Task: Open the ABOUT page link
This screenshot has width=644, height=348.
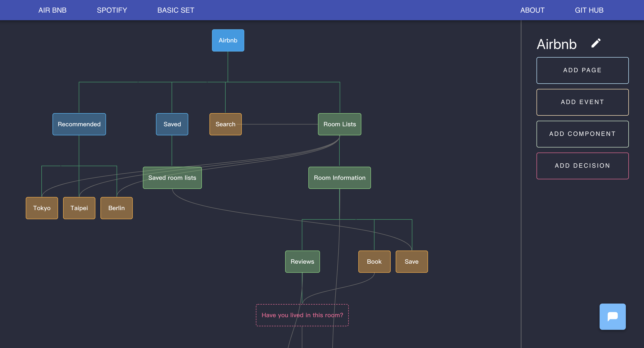Action: (x=532, y=10)
